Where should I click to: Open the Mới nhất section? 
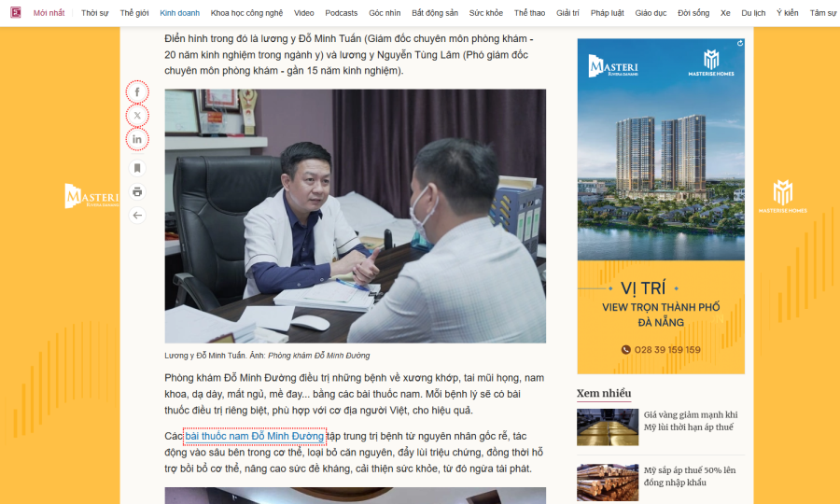(49, 13)
